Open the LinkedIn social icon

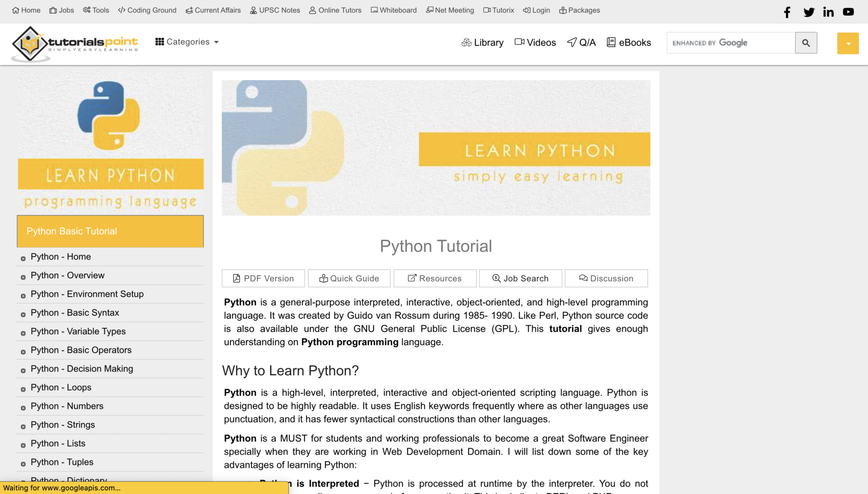829,12
